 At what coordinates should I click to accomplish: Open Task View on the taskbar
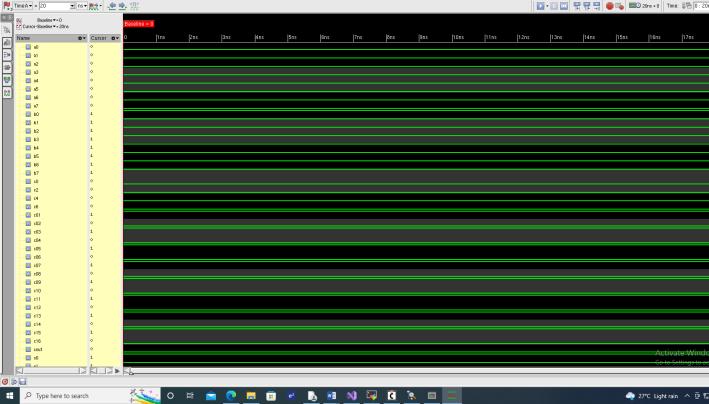tap(190, 396)
